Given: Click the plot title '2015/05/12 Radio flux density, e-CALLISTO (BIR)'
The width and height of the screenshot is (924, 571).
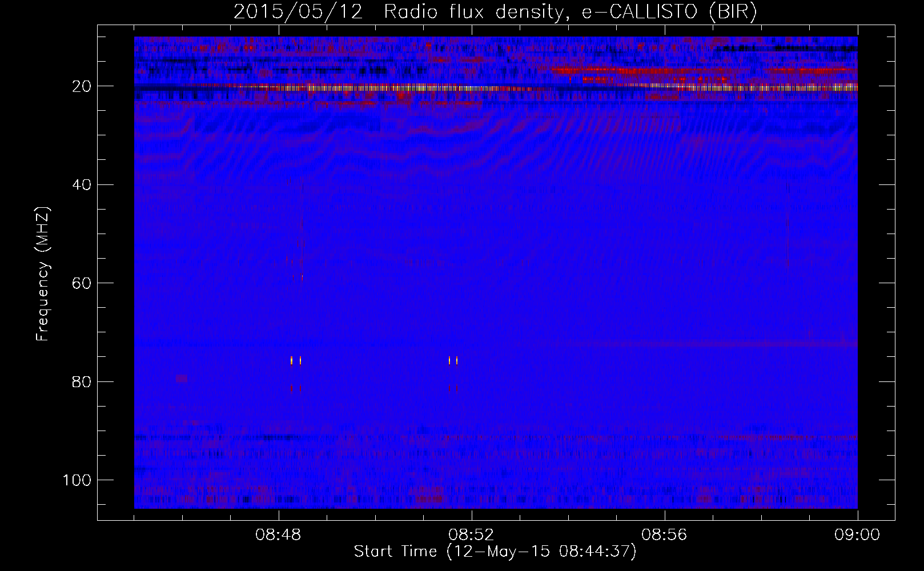Looking at the screenshot, I should pos(495,12).
